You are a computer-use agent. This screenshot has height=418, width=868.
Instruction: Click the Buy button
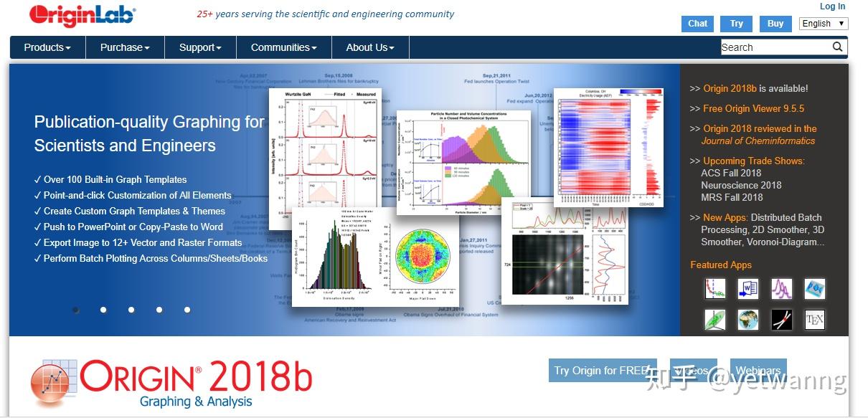(x=775, y=24)
